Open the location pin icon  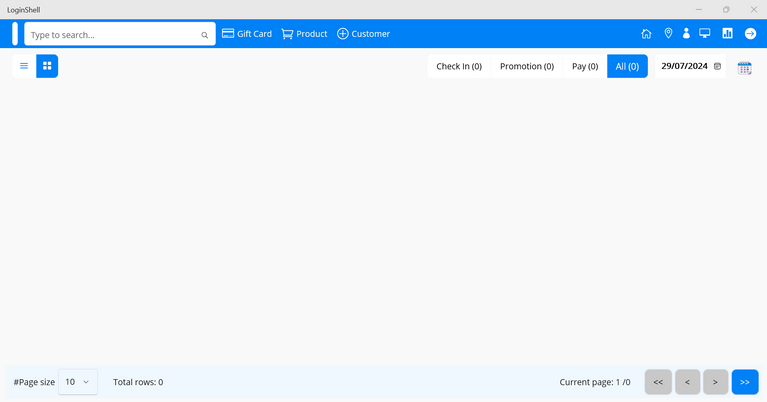[668, 34]
